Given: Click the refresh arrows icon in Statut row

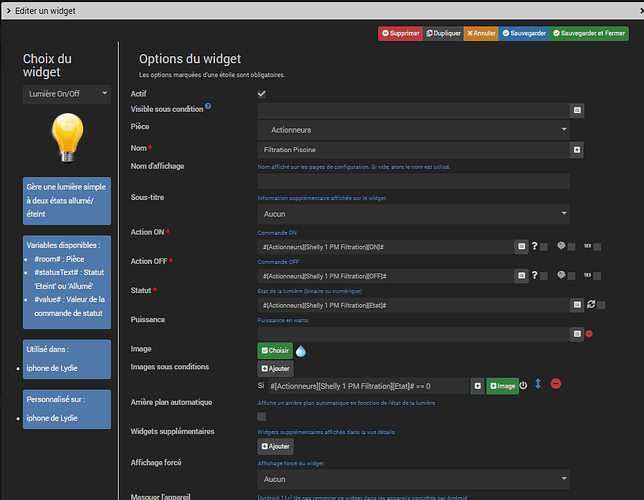Looking at the screenshot, I should coord(591,304).
